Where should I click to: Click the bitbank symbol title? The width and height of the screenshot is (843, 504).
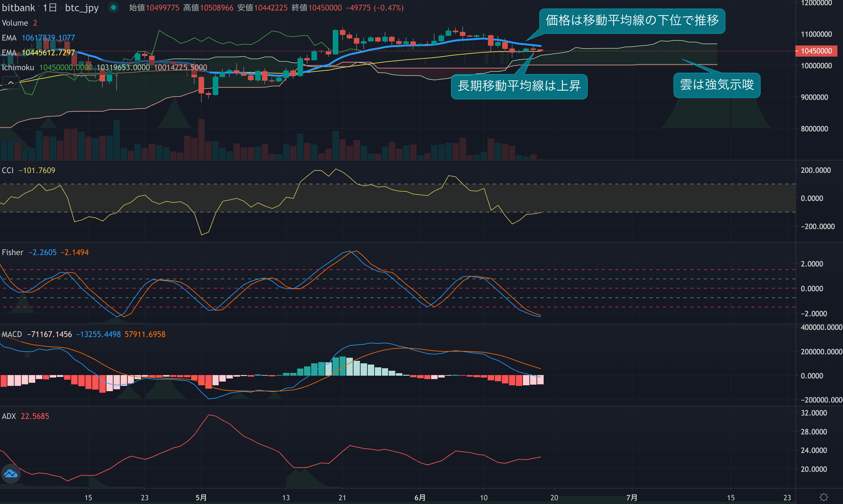18,7
